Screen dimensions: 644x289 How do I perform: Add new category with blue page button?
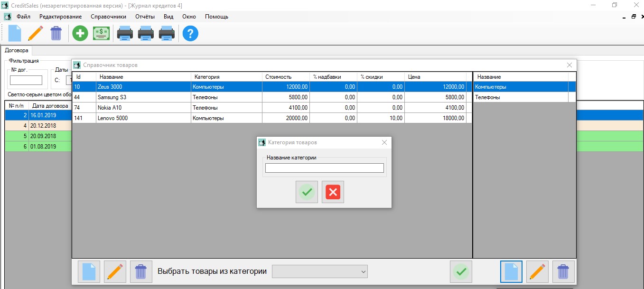click(x=511, y=272)
